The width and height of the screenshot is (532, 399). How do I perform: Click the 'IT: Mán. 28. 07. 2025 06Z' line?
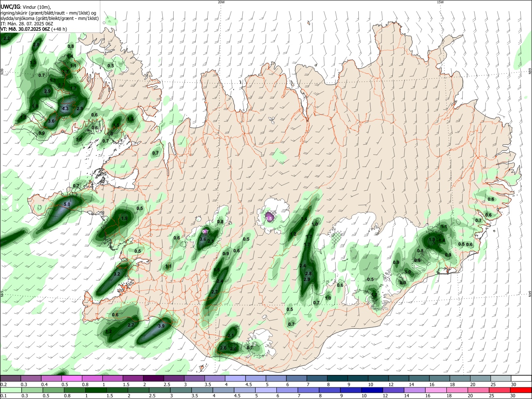click(27, 24)
